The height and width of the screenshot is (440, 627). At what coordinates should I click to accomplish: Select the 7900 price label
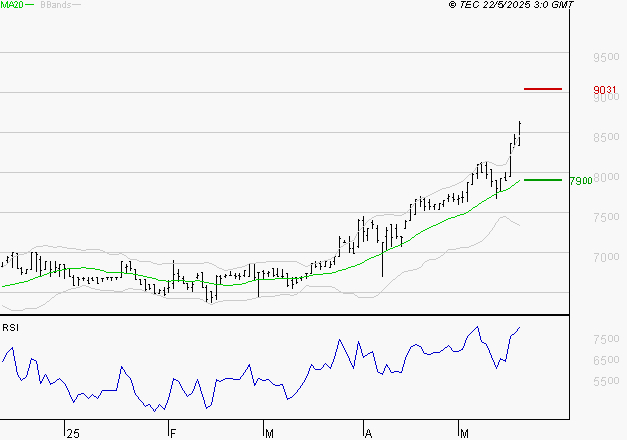pyautogui.click(x=580, y=181)
